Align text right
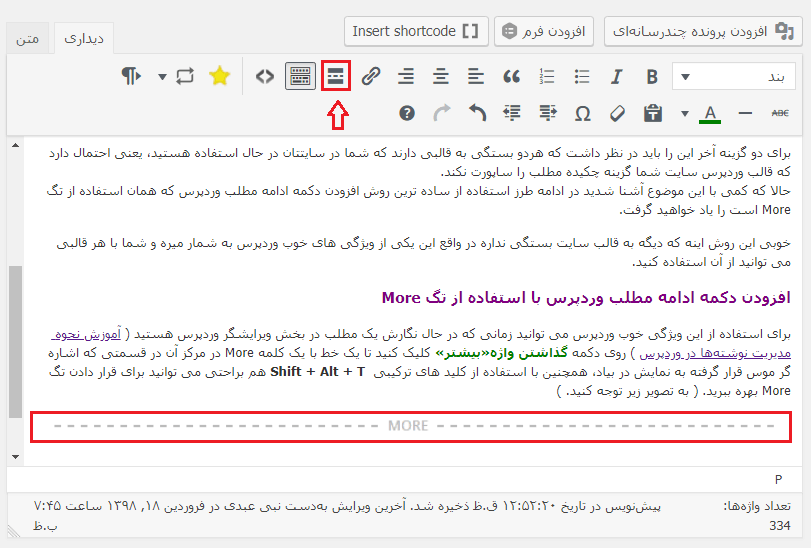Screen dimensions: 811x548 tap(406, 77)
